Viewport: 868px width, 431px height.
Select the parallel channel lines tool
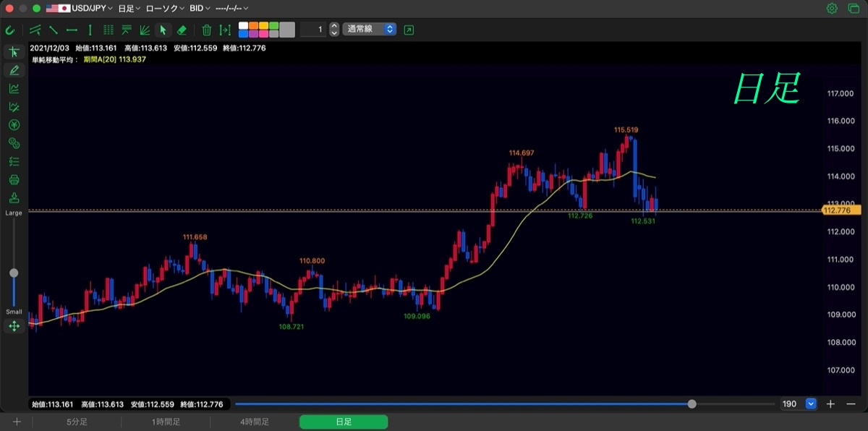pos(35,30)
